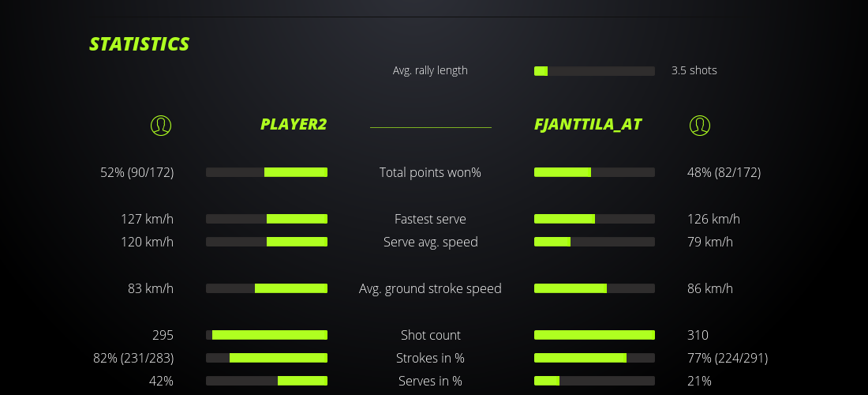Select the FJANTTILA_AT player name
This screenshot has width=868, height=395.
tap(588, 125)
